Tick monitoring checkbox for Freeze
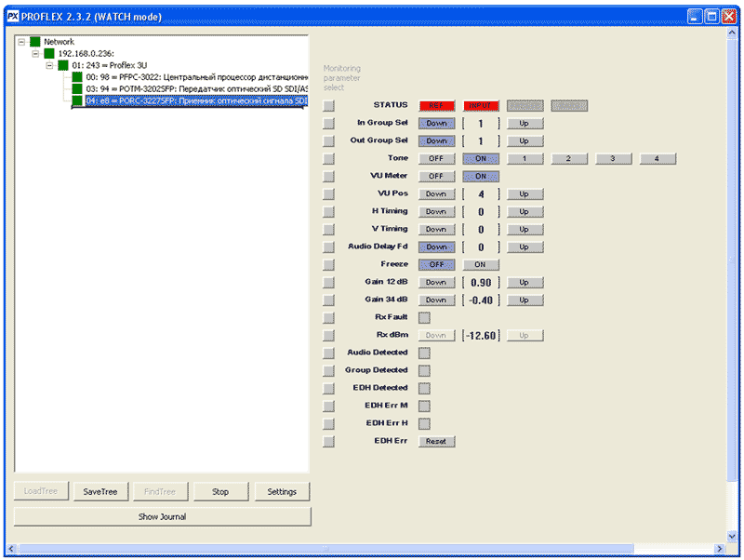Viewport: 744px width, 560px height. click(328, 265)
